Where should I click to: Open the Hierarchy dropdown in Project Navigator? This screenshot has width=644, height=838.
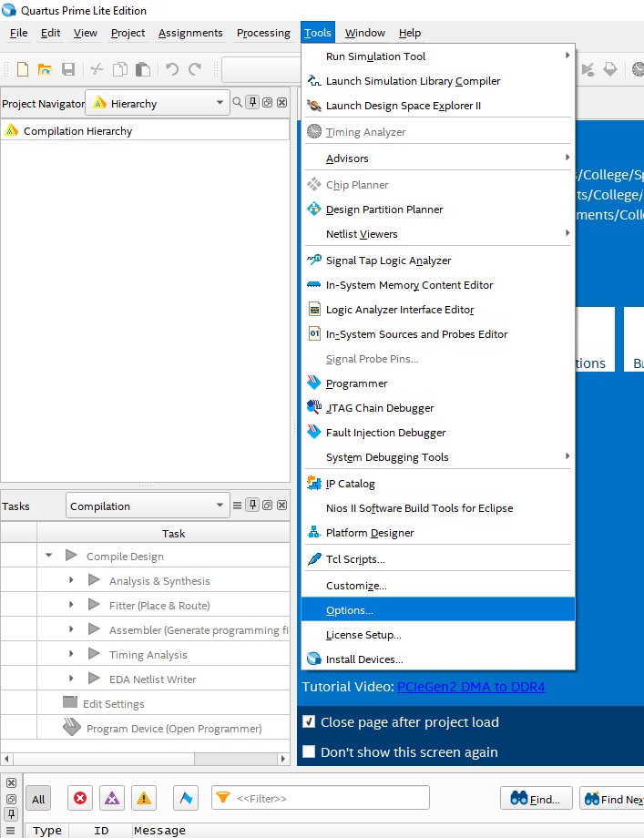tap(158, 103)
